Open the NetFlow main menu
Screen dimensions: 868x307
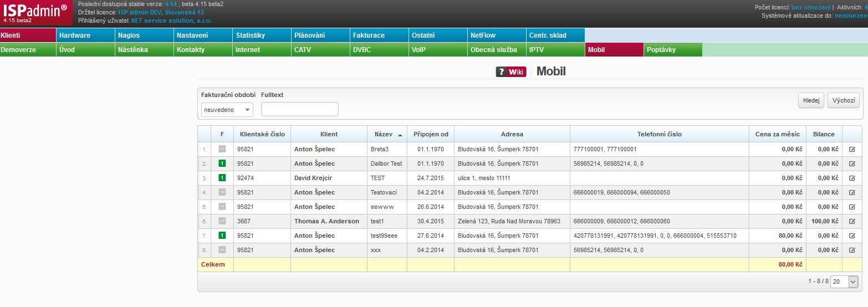pos(497,35)
